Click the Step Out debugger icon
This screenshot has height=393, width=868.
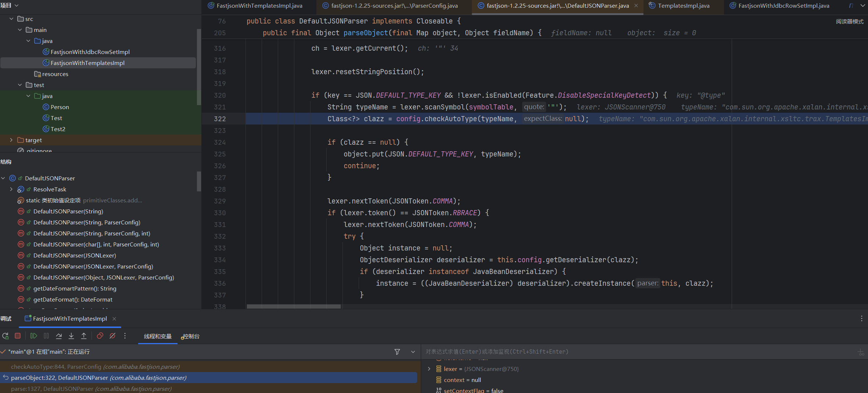tap(84, 336)
